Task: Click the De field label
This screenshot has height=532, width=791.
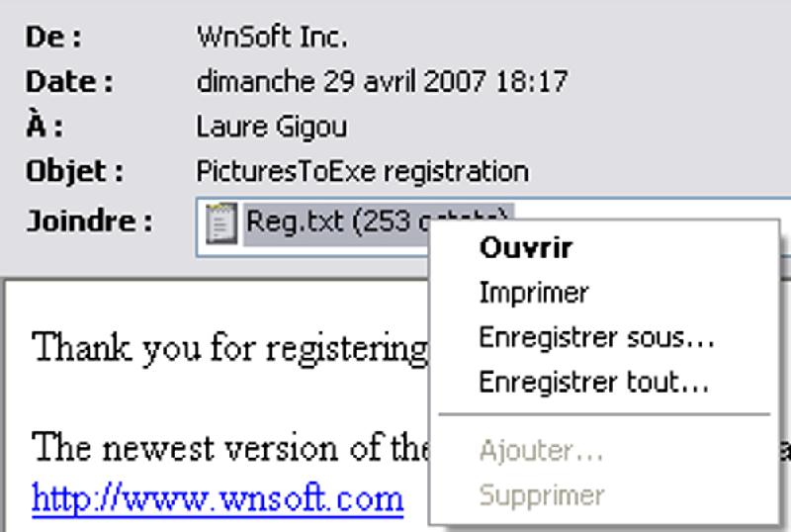Action: (x=53, y=37)
